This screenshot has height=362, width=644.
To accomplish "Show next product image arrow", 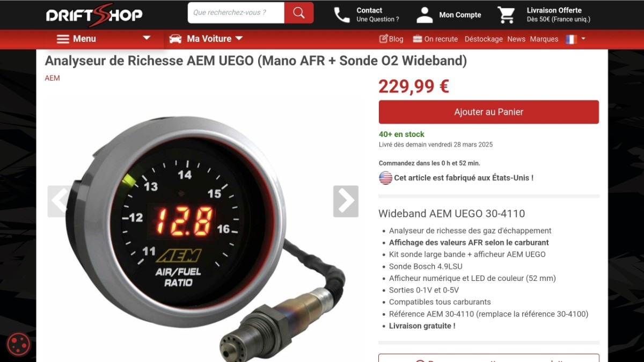I will pos(346,201).
